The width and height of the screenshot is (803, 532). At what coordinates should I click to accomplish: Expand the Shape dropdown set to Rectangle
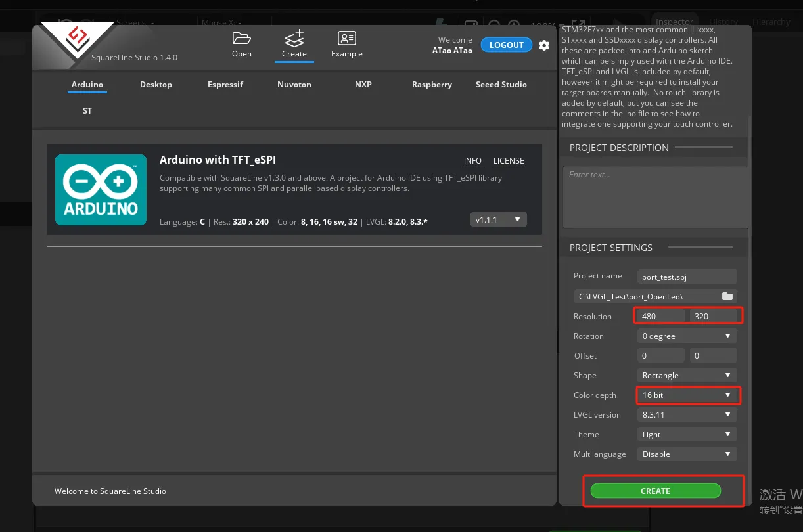tap(686, 376)
